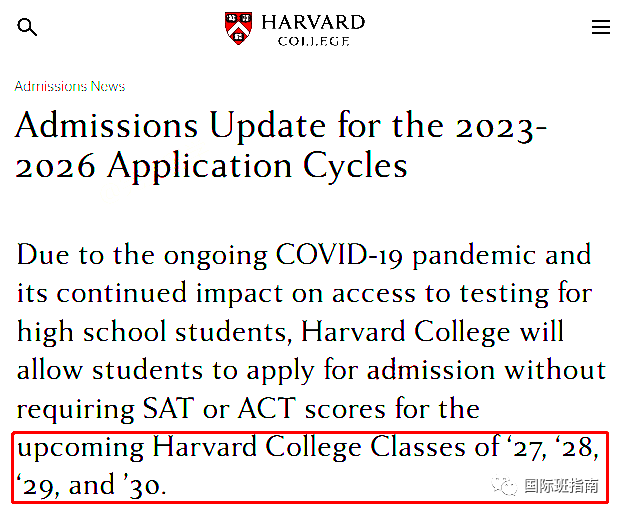The height and width of the screenshot is (513, 618).
Task: Click the Admissions Update headline
Action: (x=281, y=145)
